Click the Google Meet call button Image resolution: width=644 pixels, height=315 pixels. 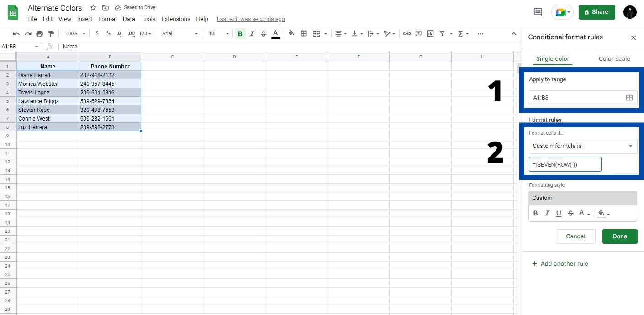[x=562, y=12]
